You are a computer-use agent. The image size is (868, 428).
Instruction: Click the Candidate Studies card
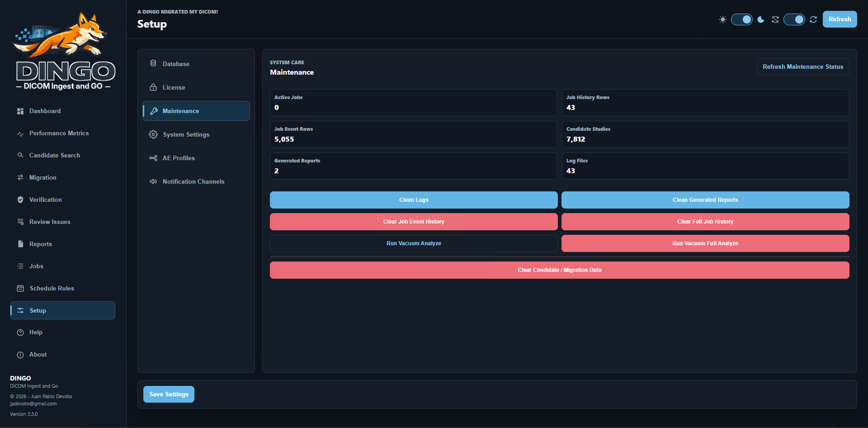pyautogui.click(x=705, y=134)
